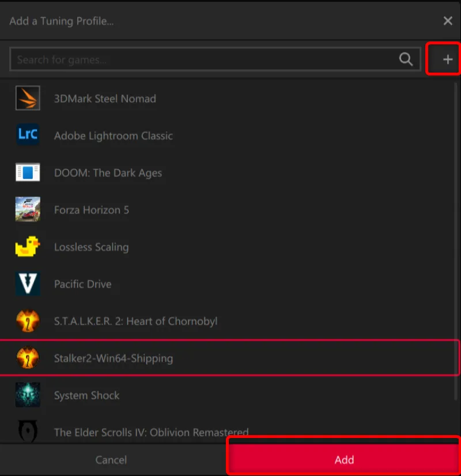The height and width of the screenshot is (476, 461).
Task: Click the S.T.A.L.K.E.R. 2: Heart of Chornobyl icon
Action: [x=28, y=320]
